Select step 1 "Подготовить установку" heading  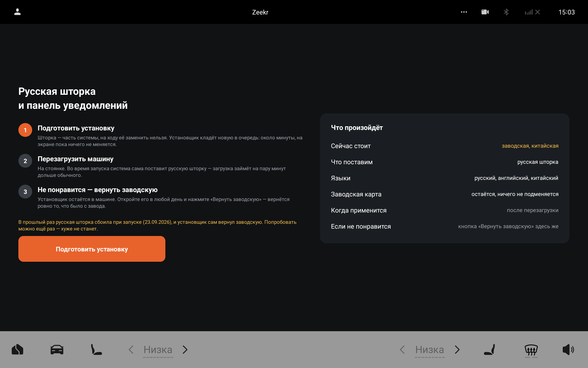pos(76,128)
